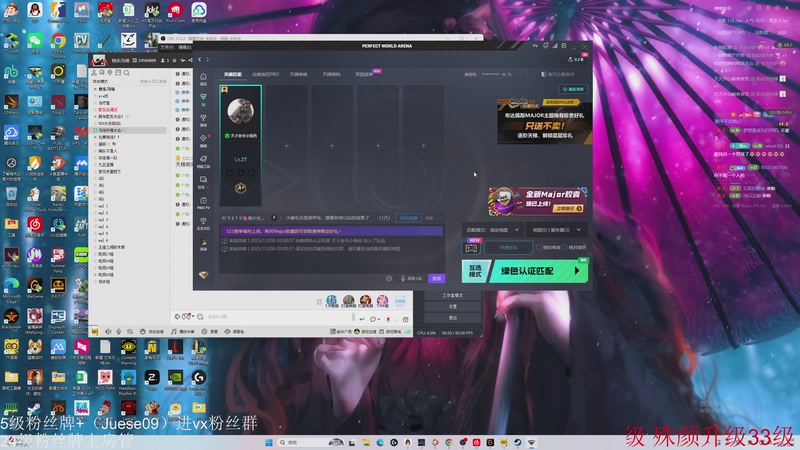Open the player avatar on the team card
The image size is (800, 450).
pos(240,111)
